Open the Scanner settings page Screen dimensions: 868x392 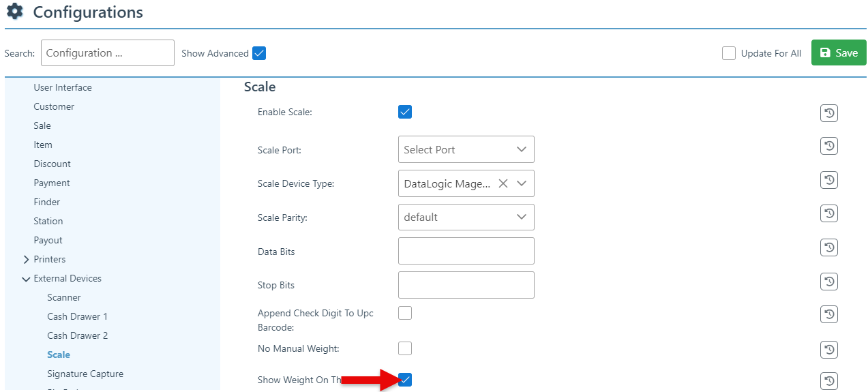64,297
